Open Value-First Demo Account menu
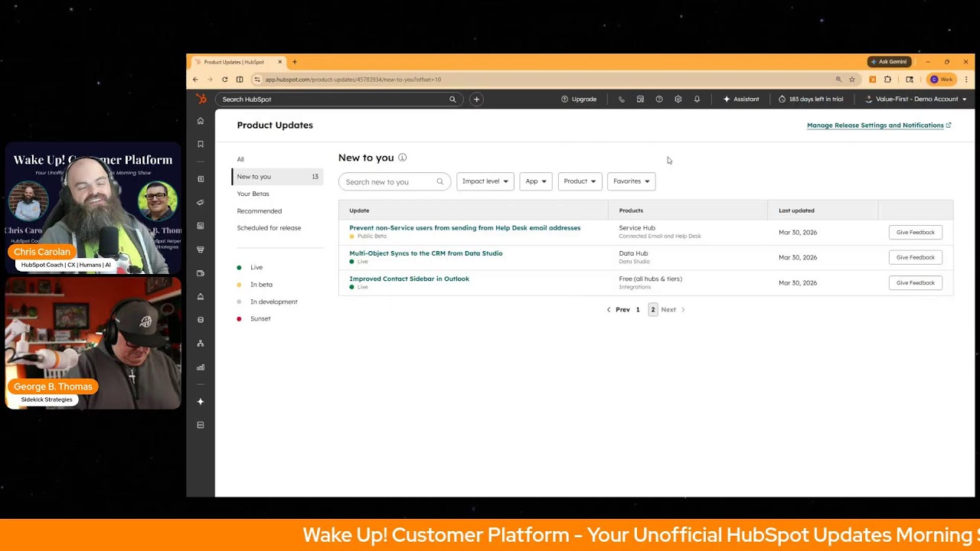The width and height of the screenshot is (980, 551). click(916, 99)
